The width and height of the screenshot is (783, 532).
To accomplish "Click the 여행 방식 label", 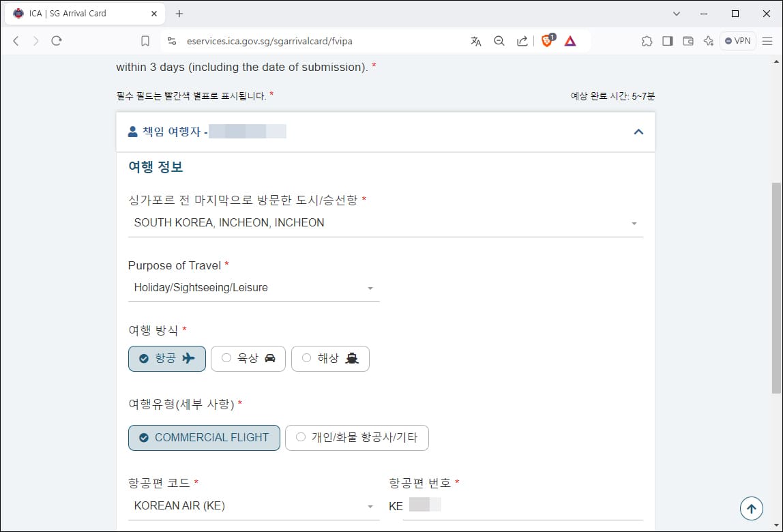I will click(153, 330).
